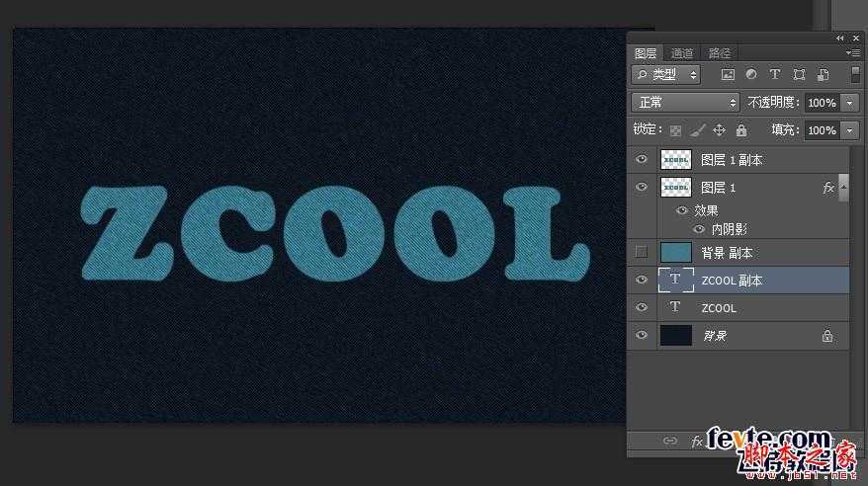The image size is (868, 486).
Task: Click the T icon of ZCOOL layer
Action: 675,307
